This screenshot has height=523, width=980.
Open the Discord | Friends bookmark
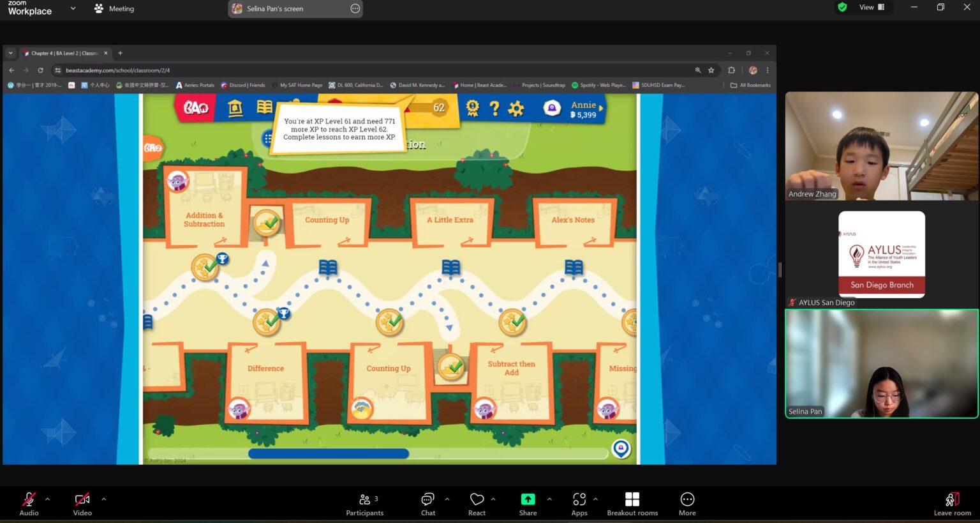coord(242,85)
